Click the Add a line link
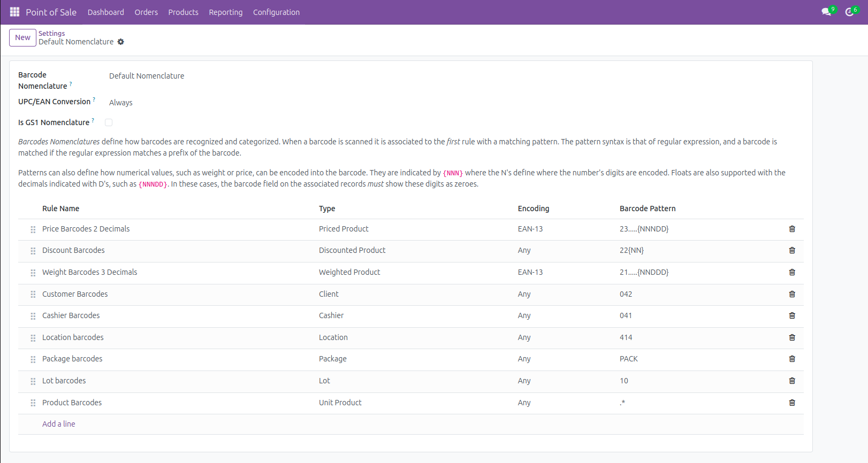Viewport: 868px width, 463px height. point(59,424)
